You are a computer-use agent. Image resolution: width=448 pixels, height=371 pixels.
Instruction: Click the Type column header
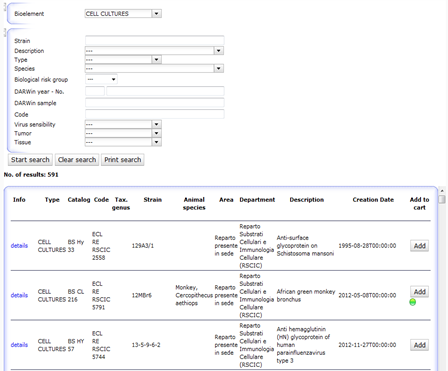(x=52, y=200)
